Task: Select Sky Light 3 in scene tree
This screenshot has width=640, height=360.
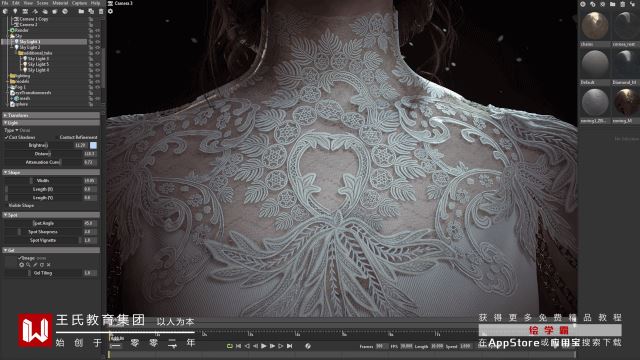Action: click(x=38, y=59)
